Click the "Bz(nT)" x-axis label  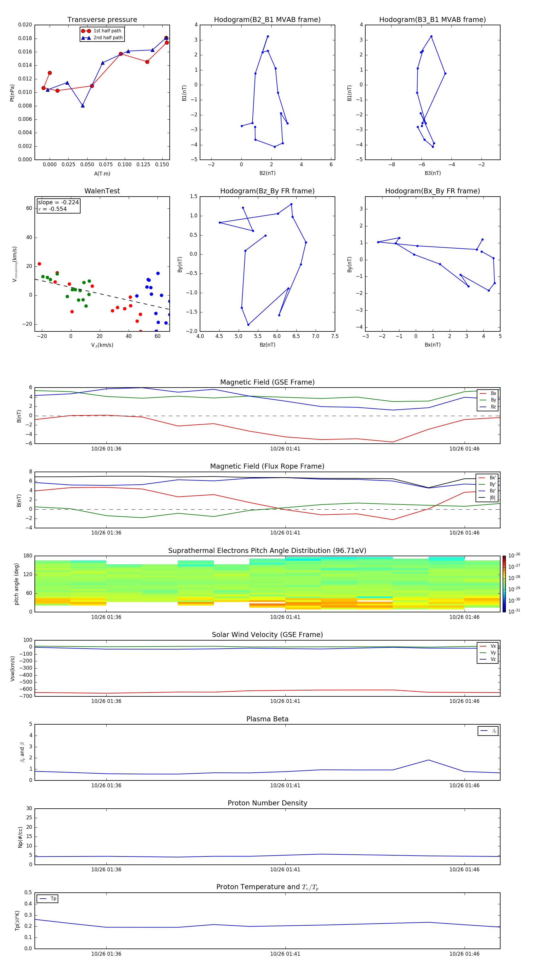267,345
